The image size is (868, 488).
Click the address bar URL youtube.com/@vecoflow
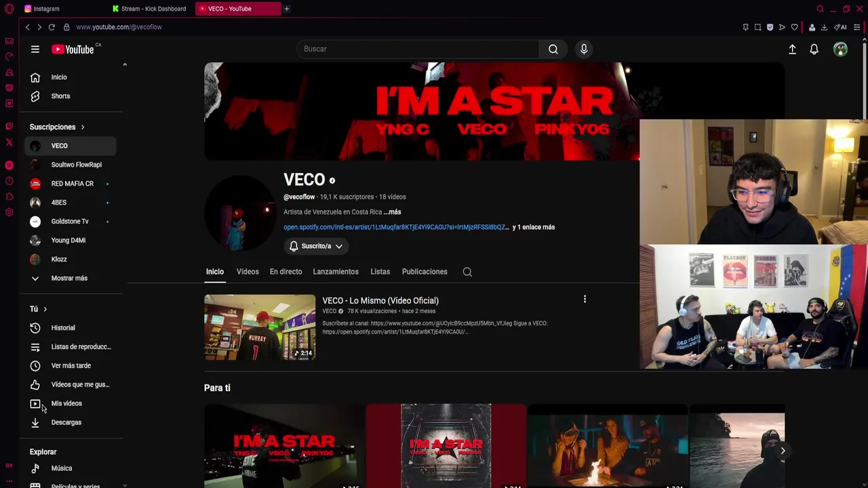(x=119, y=27)
